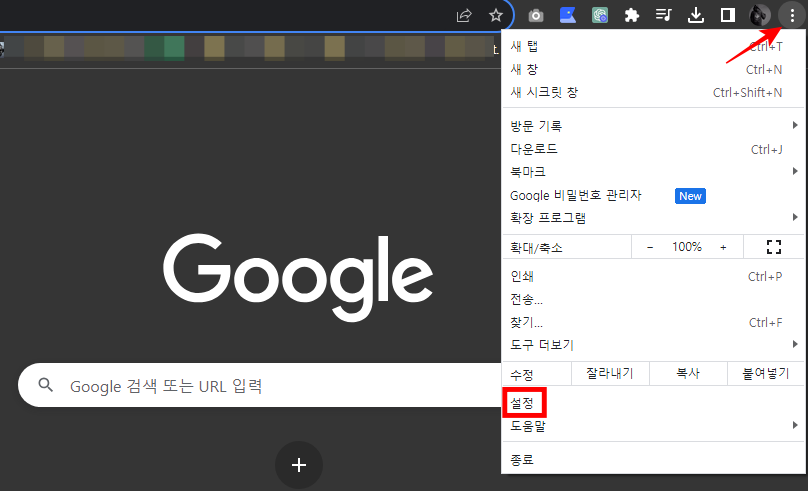Bookmark this page with the star icon
This screenshot has width=808, height=491.
(496, 15)
